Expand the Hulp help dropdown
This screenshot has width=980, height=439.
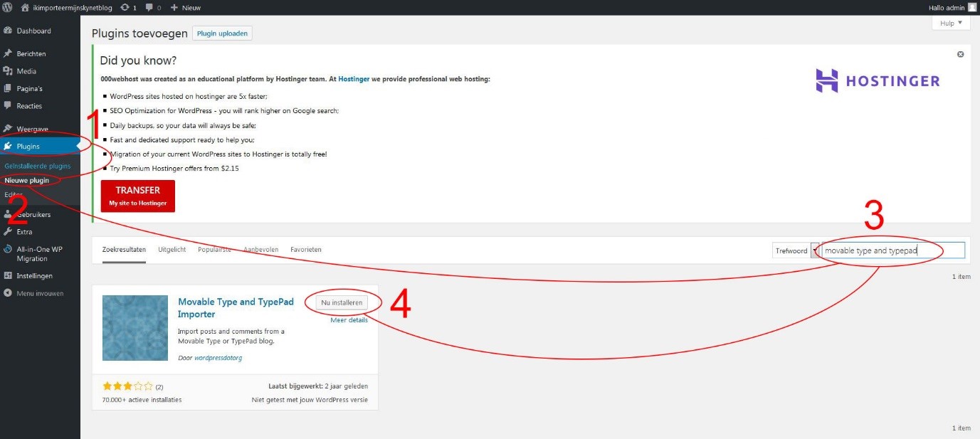tap(951, 23)
